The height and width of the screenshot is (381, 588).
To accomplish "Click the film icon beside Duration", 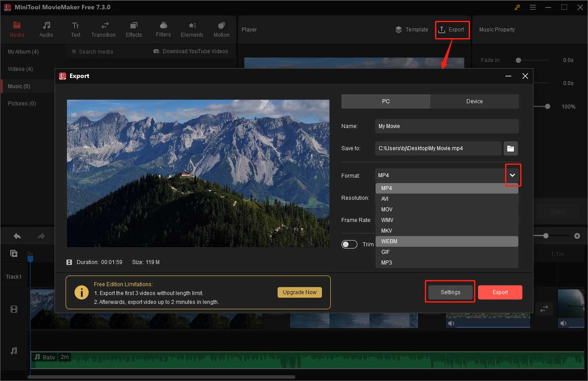I will 69,262.
